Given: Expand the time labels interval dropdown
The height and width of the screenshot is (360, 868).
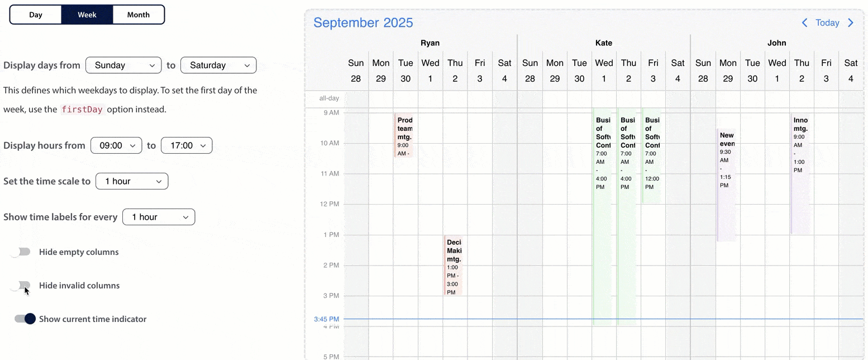Looking at the screenshot, I should click(159, 217).
